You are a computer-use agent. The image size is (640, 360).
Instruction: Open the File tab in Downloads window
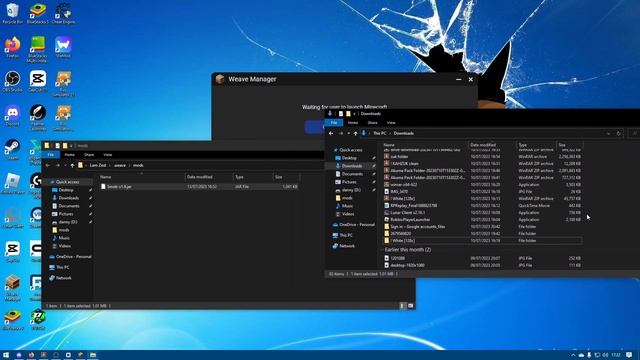tap(334, 122)
